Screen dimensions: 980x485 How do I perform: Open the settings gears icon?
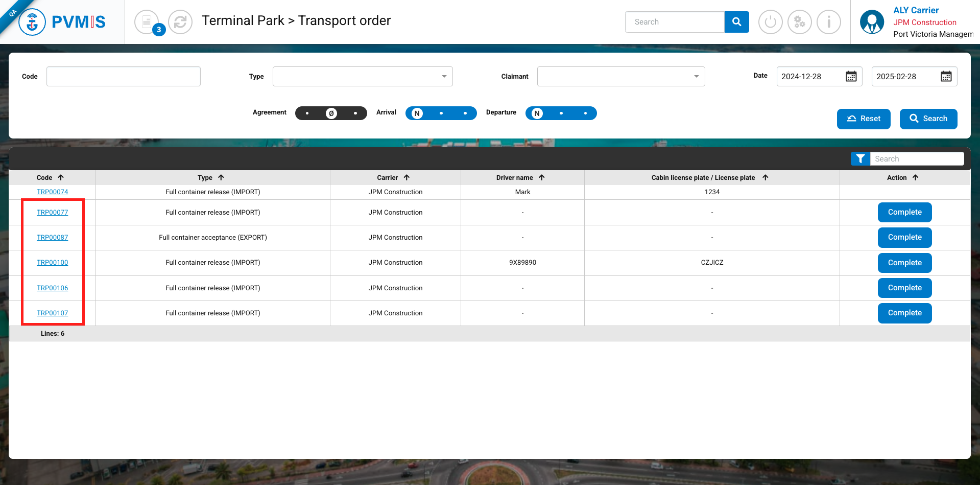click(x=799, y=22)
